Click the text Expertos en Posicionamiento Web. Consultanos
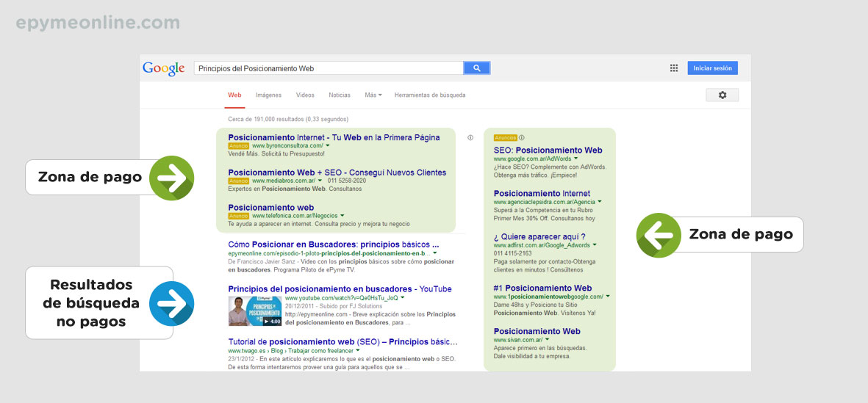868x403 pixels. pyautogui.click(x=295, y=189)
